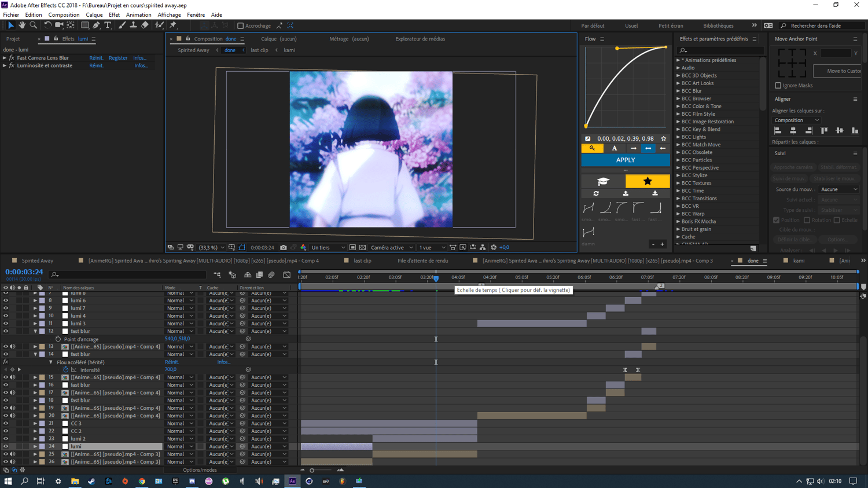The width and height of the screenshot is (868, 488).
Task: Expand the Fast Camera Lens Blur effect
Action: (x=5, y=58)
